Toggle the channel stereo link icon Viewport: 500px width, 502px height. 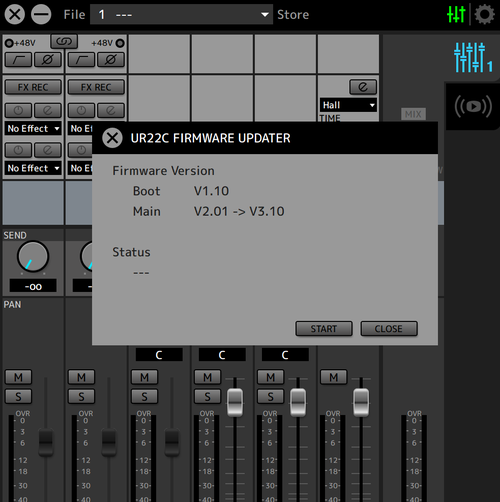[64, 41]
